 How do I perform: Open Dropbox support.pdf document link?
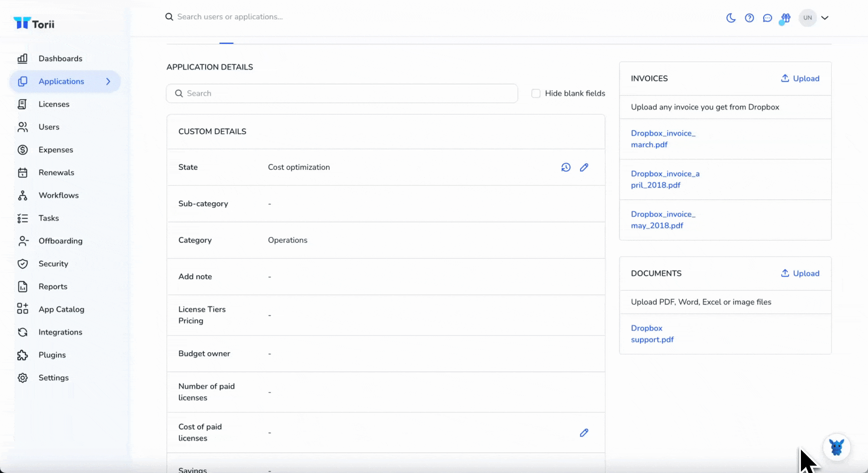point(652,334)
